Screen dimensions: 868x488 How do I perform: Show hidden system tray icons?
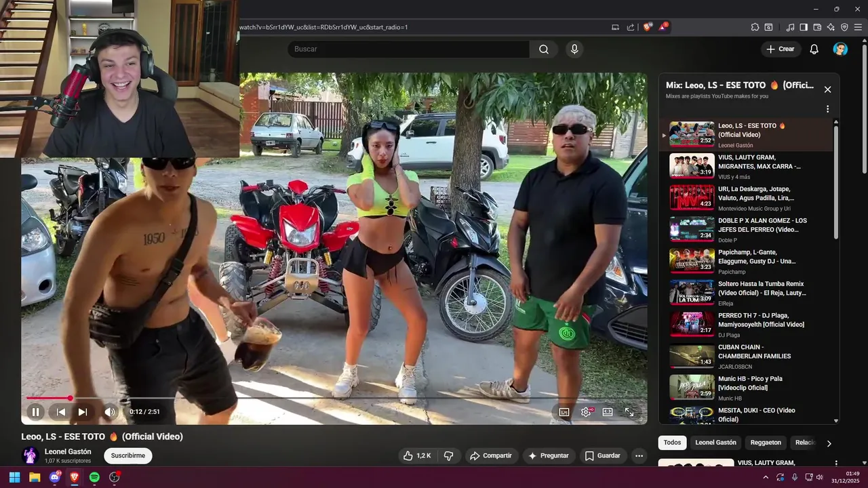[x=766, y=477]
